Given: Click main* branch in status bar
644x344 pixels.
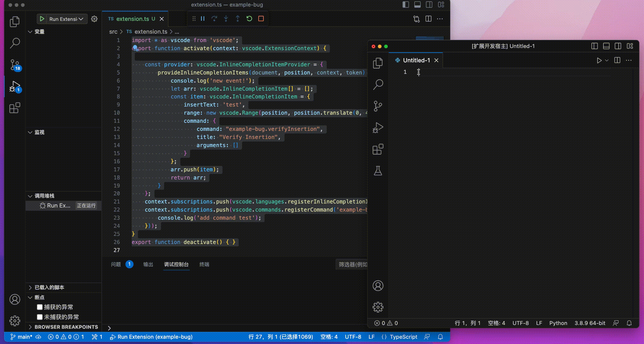Looking at the screenshot, I should tap(22, 337).
